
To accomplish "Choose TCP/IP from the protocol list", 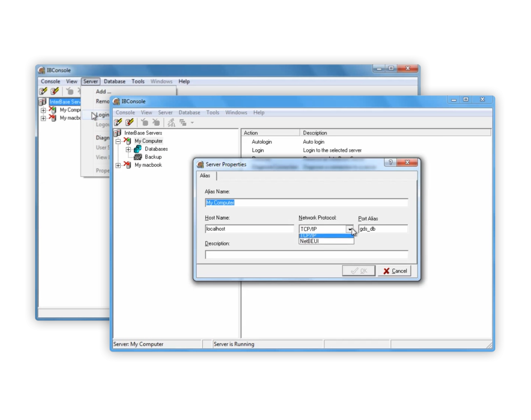I will [x=326, y=236].
